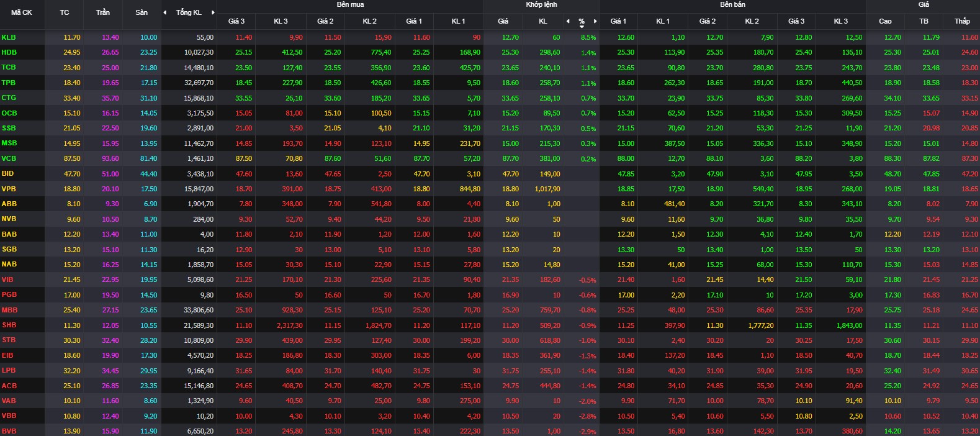This screenshot has width=980, height=436.
Task: Click the Tổng KL column header
Action: [189, 12]
